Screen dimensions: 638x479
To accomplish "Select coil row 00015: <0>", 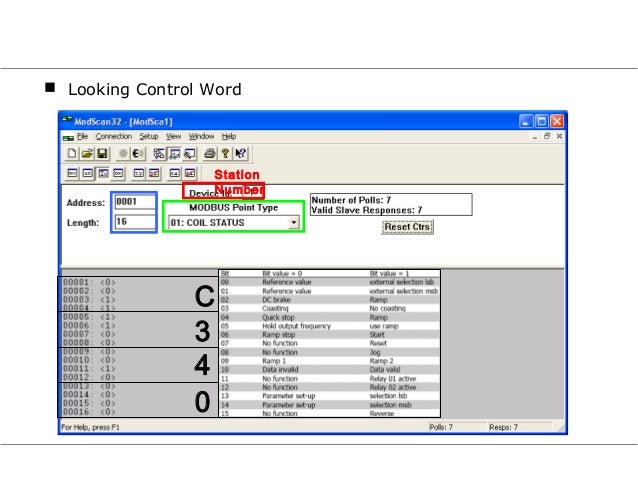I will click(x=90, y=403).
